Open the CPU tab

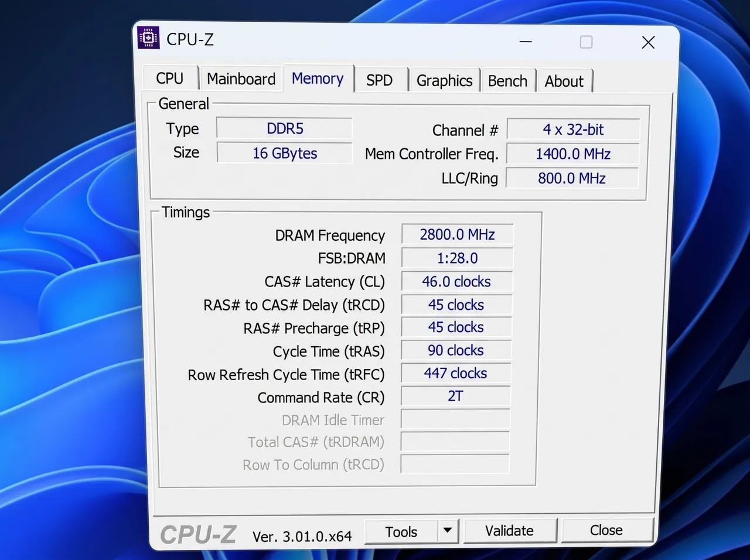170,78
